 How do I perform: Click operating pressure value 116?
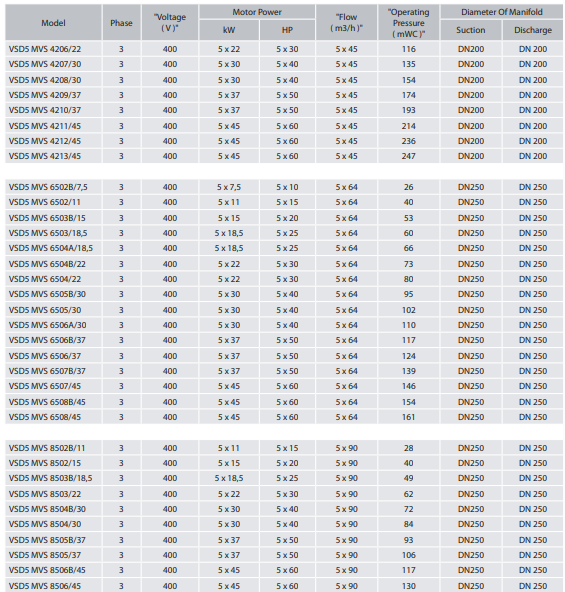click(x=409, y=49)
